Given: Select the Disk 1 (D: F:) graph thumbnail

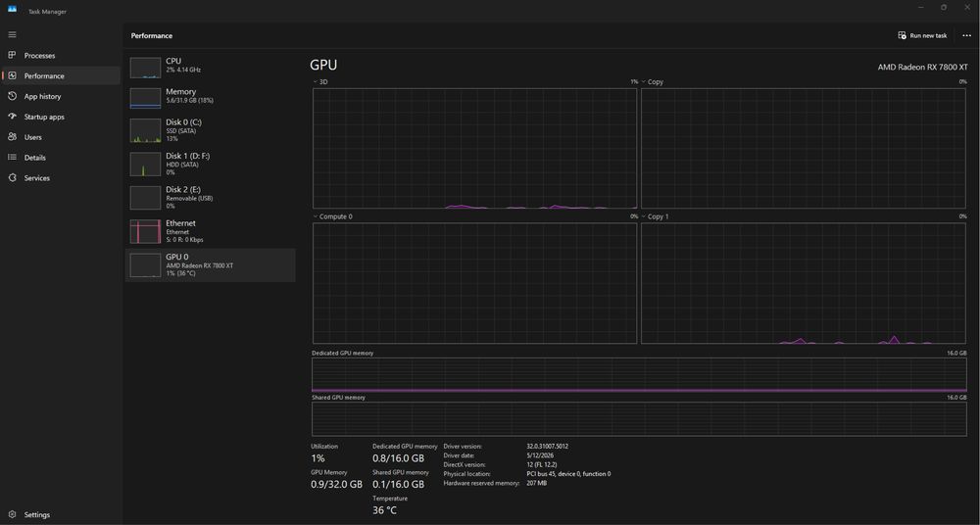Looking at the screenshot, I should (x=145, y=165).
